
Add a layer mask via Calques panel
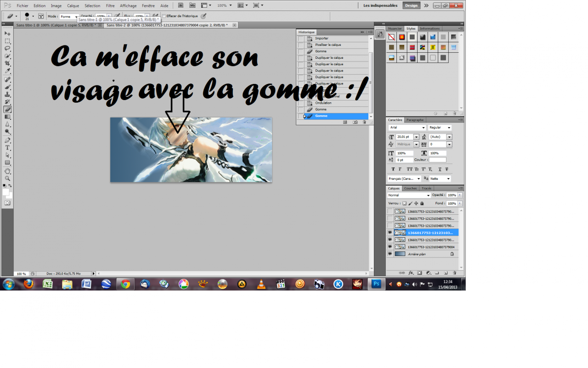click(419, 273)
